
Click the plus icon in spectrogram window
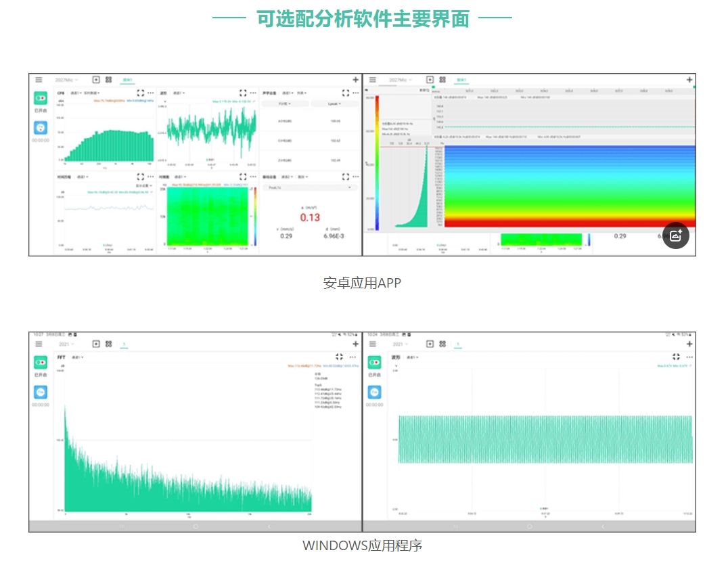[689, 80]
